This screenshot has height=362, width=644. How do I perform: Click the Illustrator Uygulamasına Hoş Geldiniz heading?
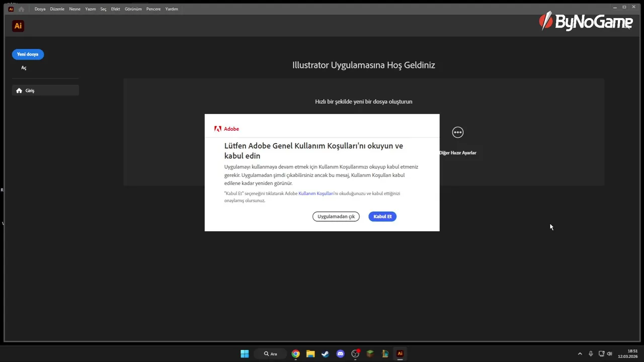tap(364, 65)
